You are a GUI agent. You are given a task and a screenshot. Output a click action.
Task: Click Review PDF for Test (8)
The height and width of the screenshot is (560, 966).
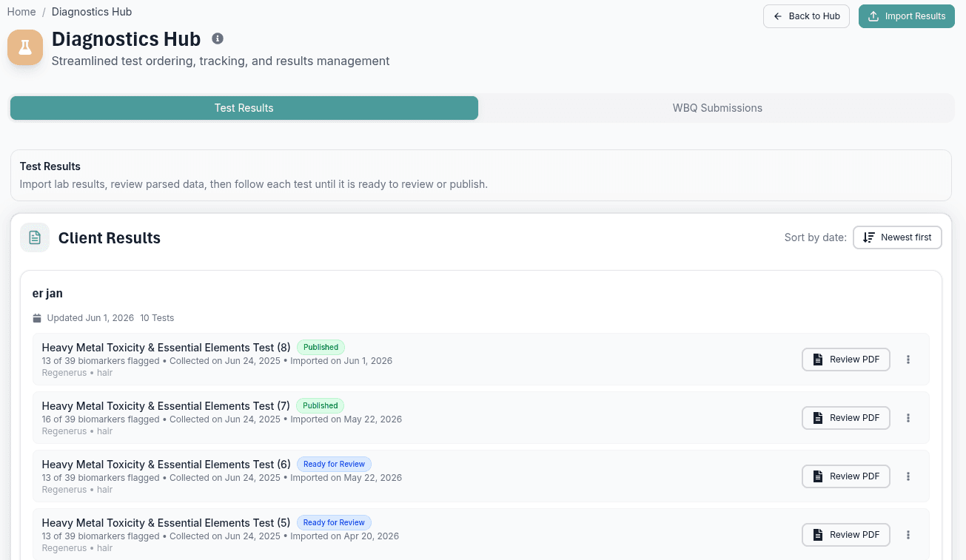coord(846,360)
